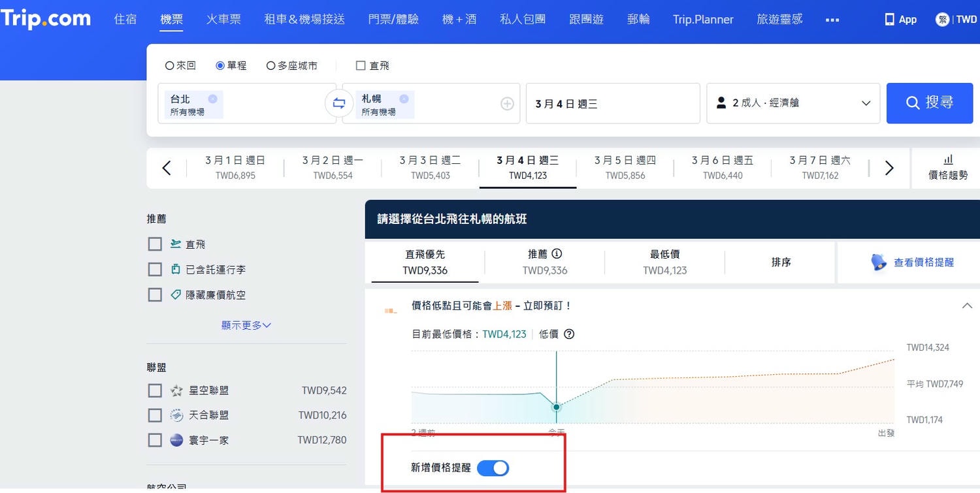The width and height of the screenshot is (980, 493).
Task: Open the 門票/體驗 navigation tab
Action: tap(393, 20)
